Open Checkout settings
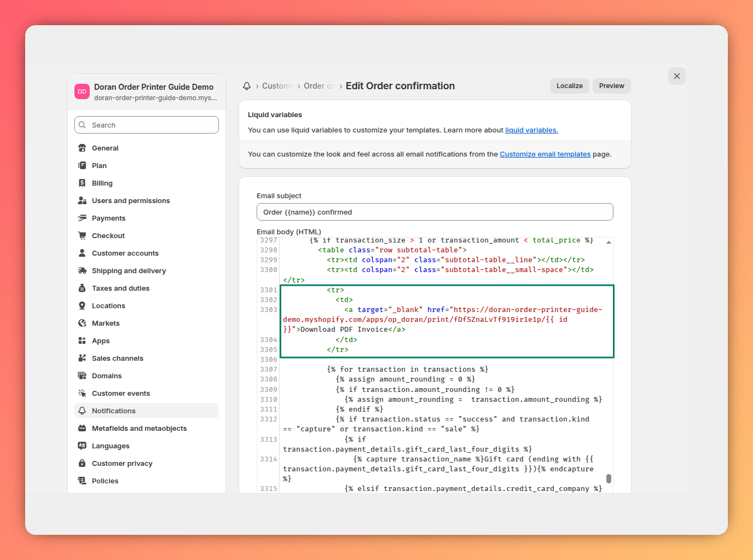This screenshot has height=560, width=753. (147, 235)
